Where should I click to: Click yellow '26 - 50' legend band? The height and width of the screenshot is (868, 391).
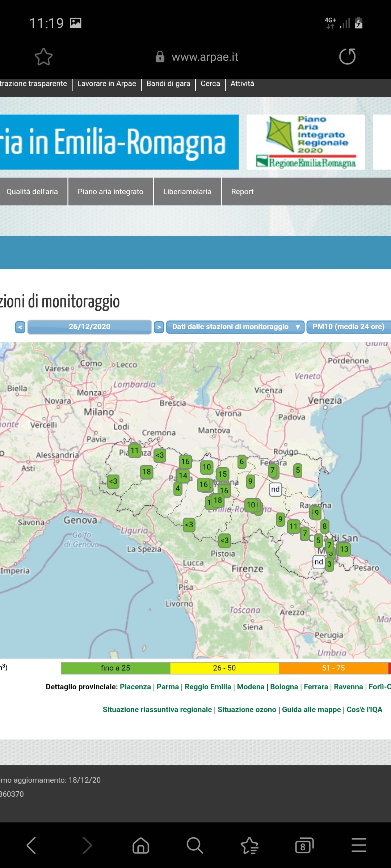coord(224,668)
